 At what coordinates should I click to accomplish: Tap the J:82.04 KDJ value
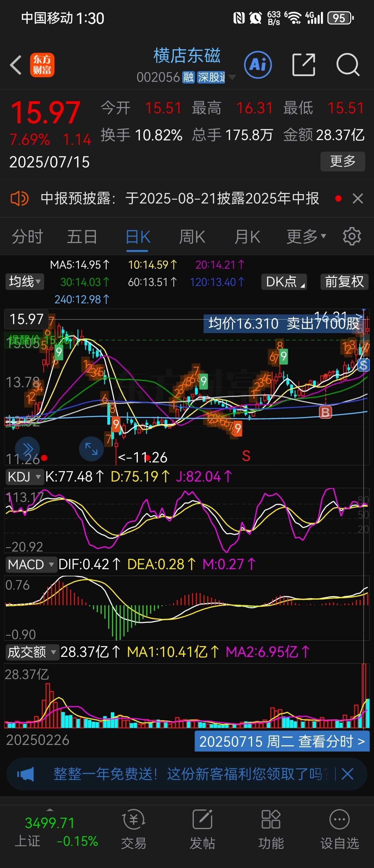coord(204,477)
